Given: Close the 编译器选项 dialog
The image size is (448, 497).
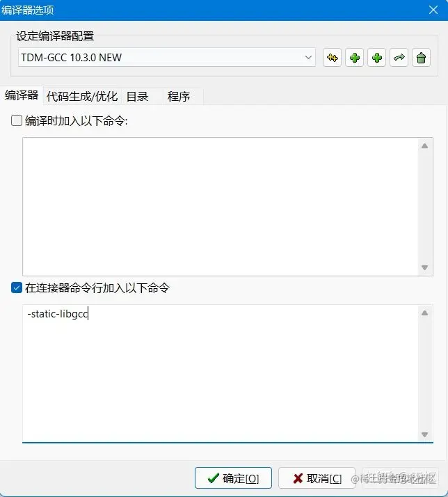Looking at the screenshot, I should click(x=433, y=10).
